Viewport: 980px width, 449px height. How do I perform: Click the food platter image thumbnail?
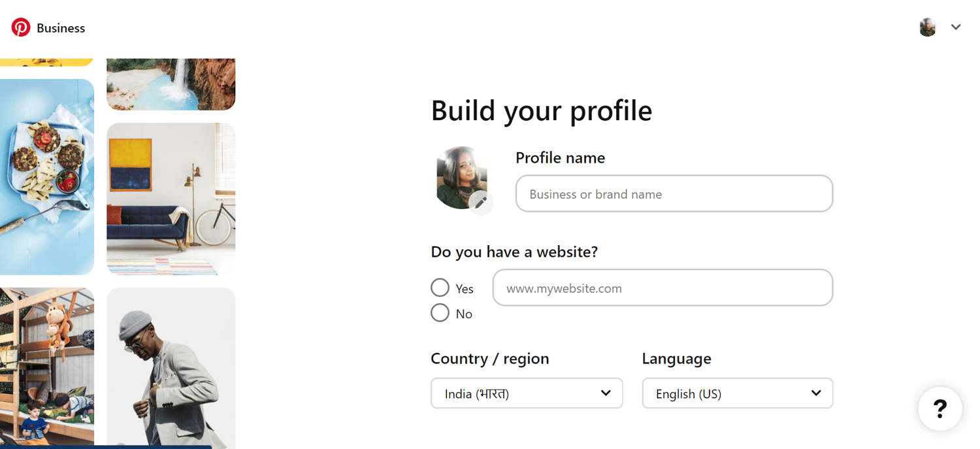(46, 176)
